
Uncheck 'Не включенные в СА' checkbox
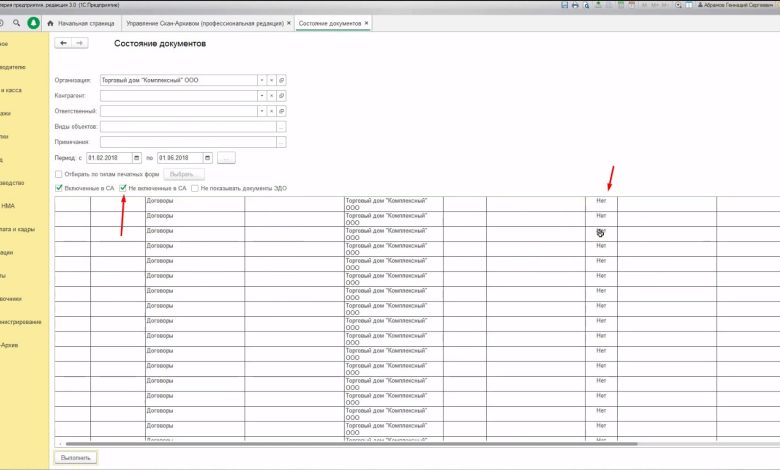123,188
